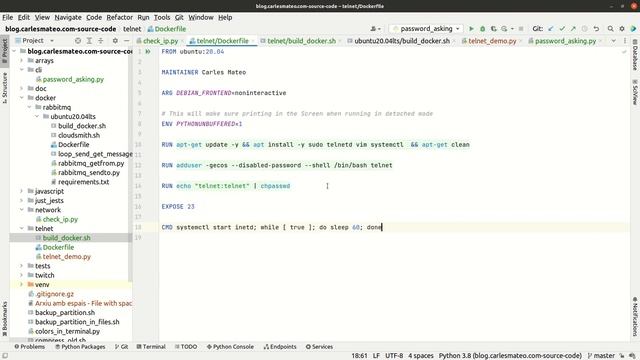The image size is (640, 360).
Task: Expand the venv folder
Action: 21,284
